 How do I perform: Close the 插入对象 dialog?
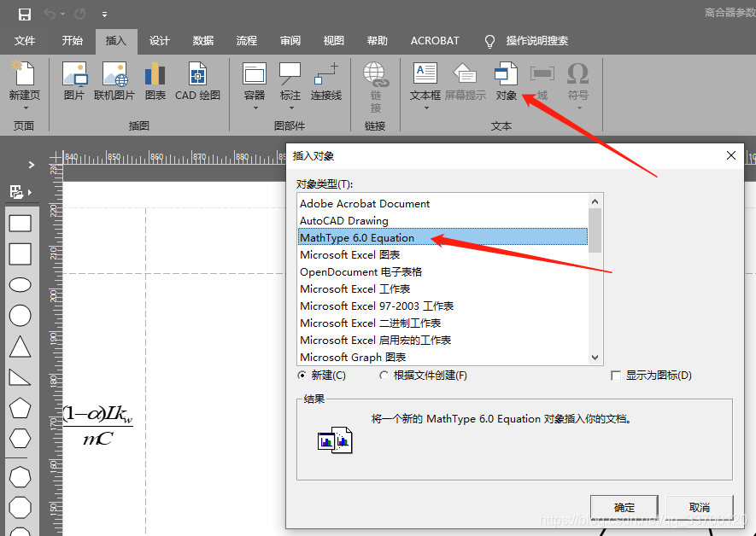pos(731,155)
